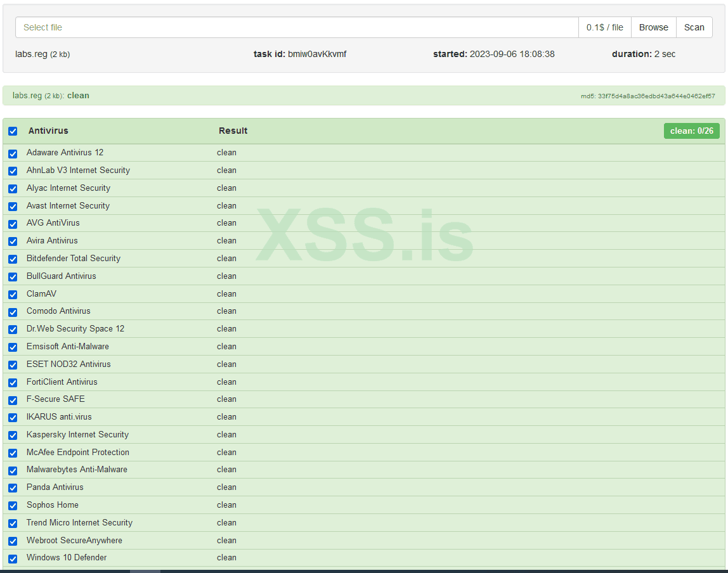
Task: Uncheck ESET NOD32 Antivirus checkbox
Action: pyautogui.click(x=13, y=365)
